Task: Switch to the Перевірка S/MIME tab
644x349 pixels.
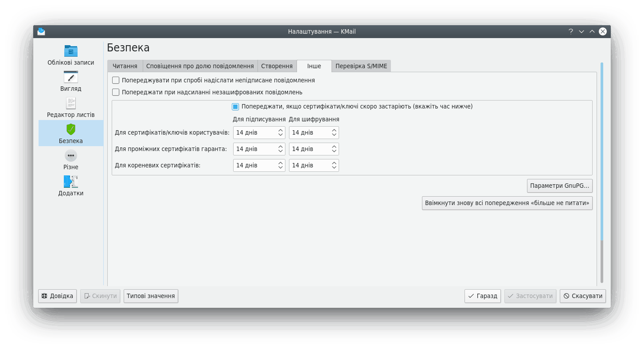Action: [361, 66]
